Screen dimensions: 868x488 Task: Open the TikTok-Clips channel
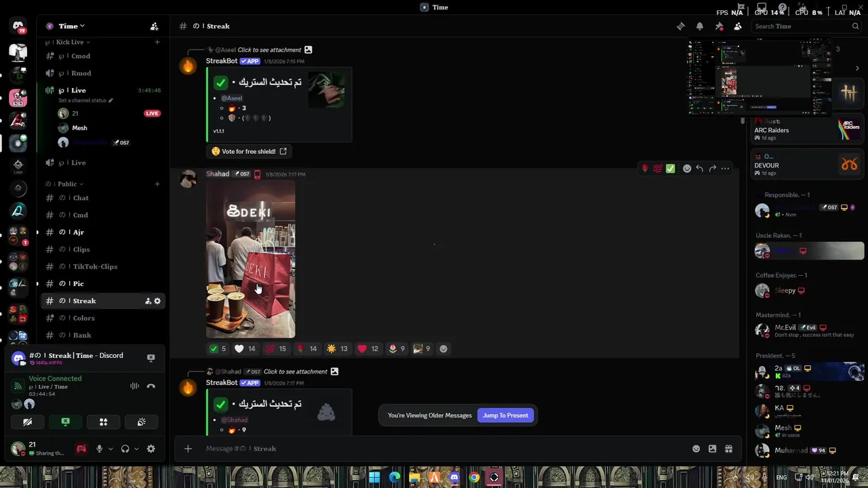point(103,267)
